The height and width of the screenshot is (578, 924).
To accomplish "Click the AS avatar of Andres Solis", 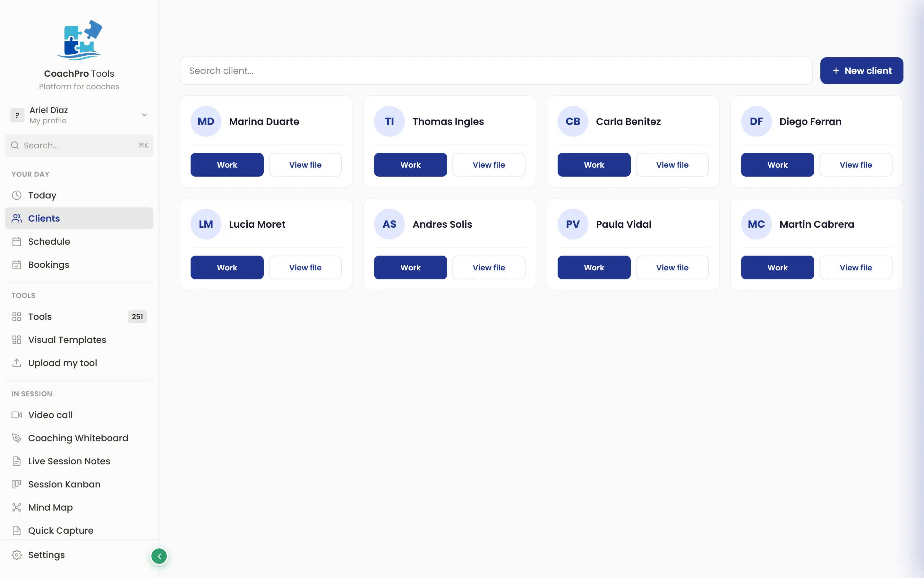I will [389, 224].
